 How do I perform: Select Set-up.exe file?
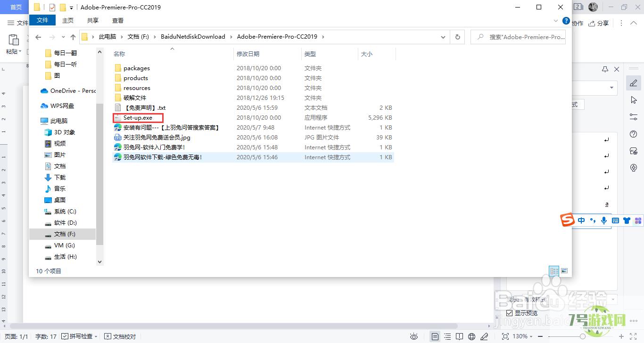pos(138,117)
